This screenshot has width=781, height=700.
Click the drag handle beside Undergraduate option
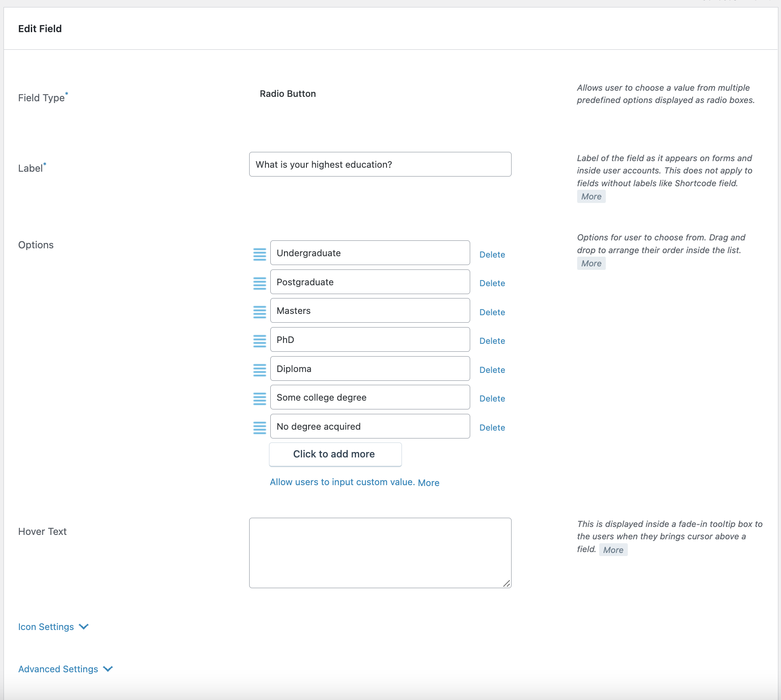[x=260, y=254]
